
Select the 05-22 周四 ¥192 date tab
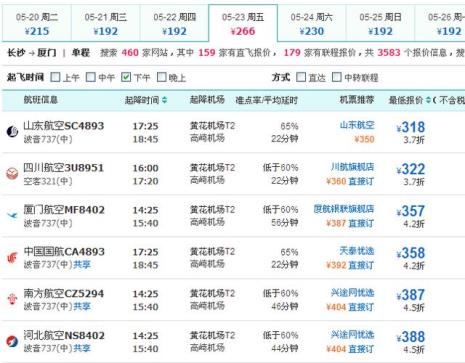(174, 24)
